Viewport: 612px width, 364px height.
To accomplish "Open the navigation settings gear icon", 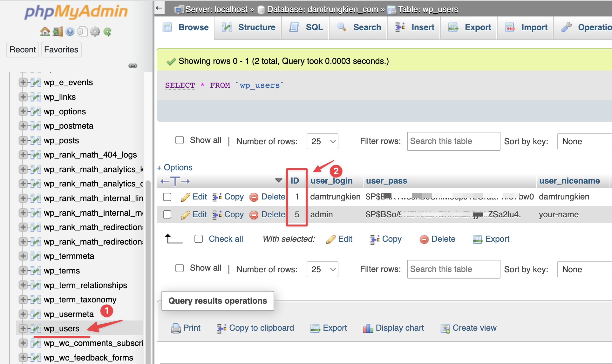I will click(95, 31).
